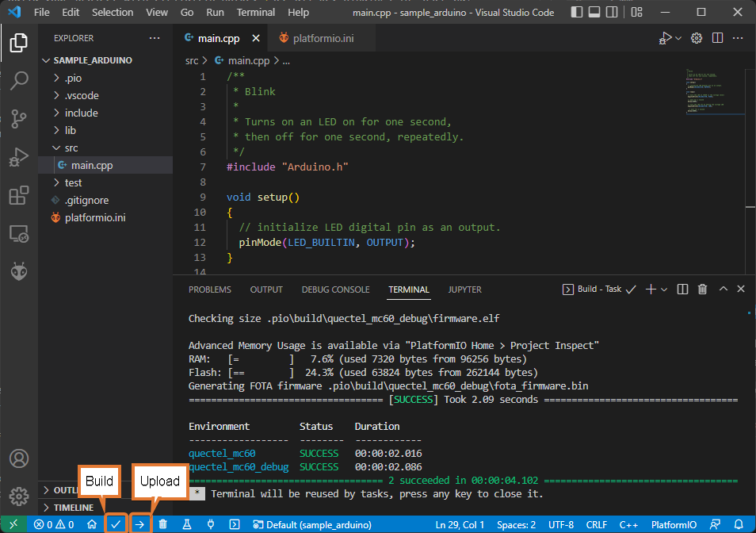Open the Source Control view

tap(19, 119)
